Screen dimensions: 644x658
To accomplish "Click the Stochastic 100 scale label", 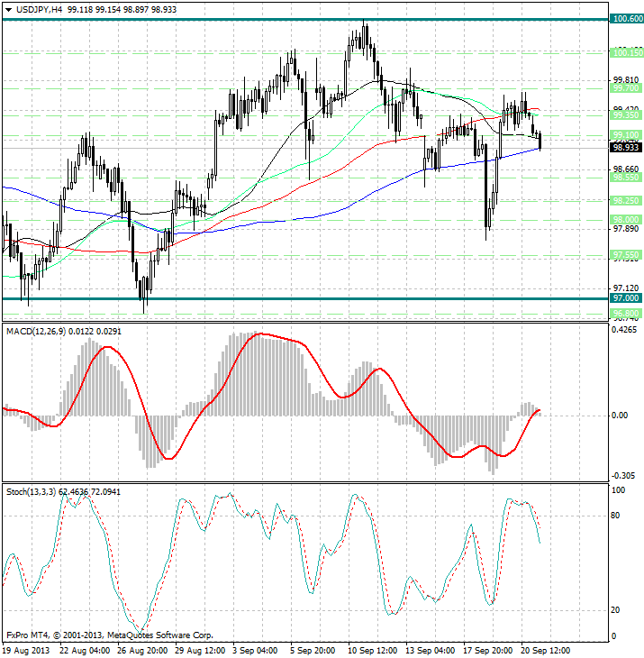I will coord(618,490).
